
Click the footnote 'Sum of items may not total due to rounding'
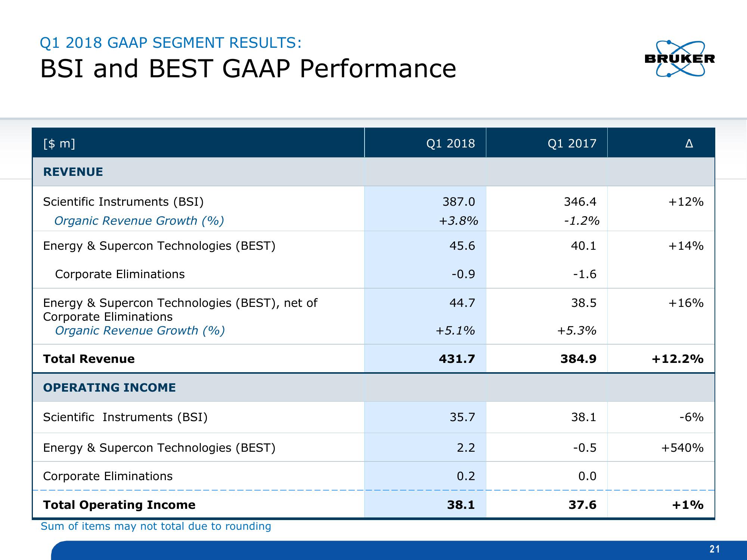(156, 526)
